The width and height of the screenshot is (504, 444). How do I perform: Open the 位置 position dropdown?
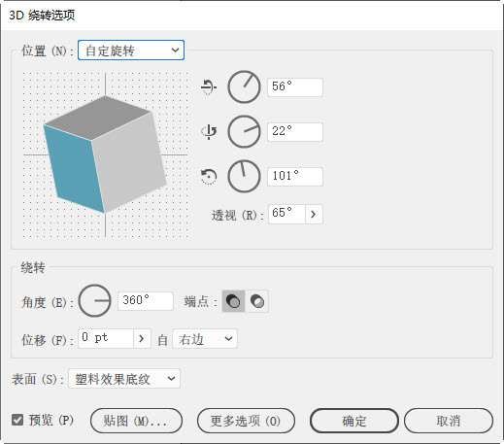(x=131, y=51)
